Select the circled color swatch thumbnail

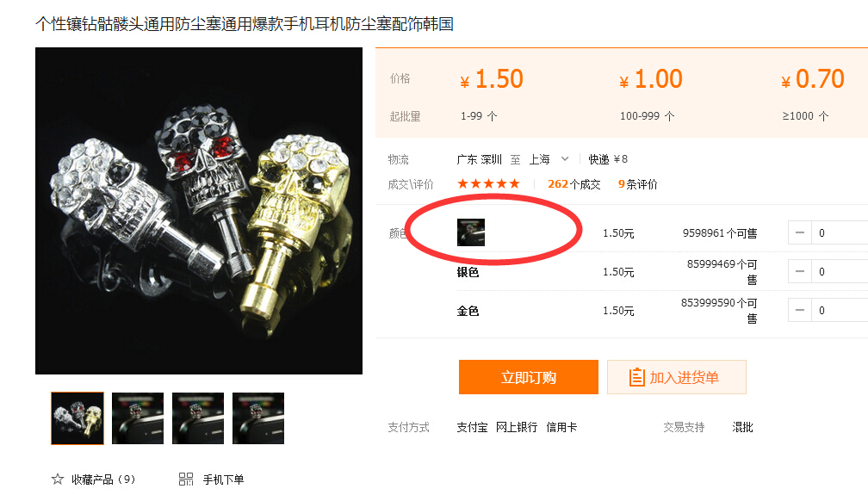(x=471, y=232)
